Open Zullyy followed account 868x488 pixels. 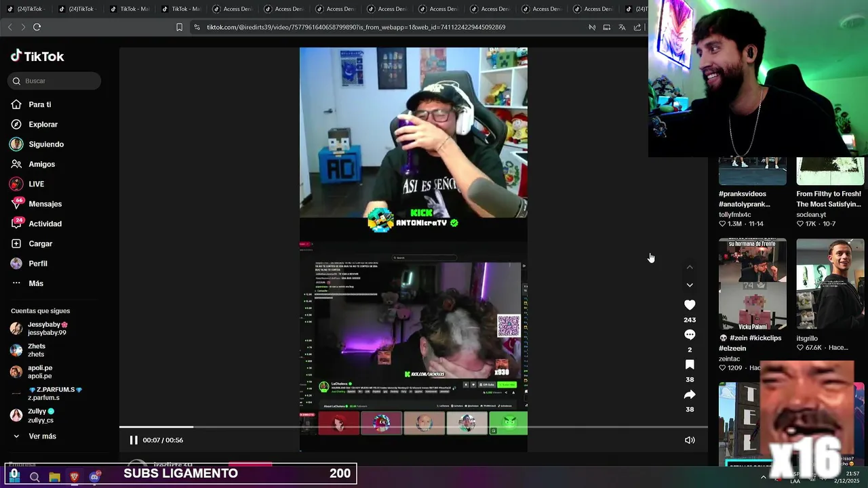[33, 415]
